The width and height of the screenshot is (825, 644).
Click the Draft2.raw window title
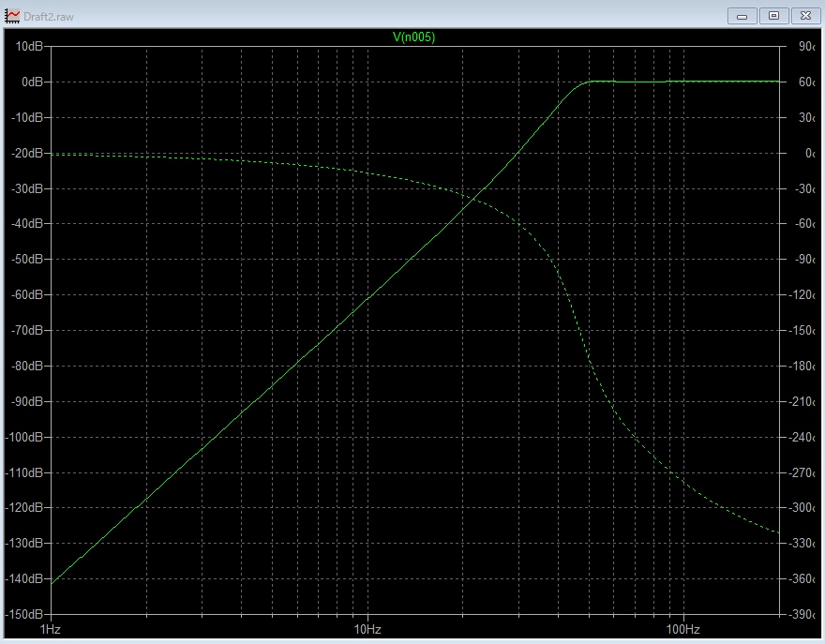point(49,17)
